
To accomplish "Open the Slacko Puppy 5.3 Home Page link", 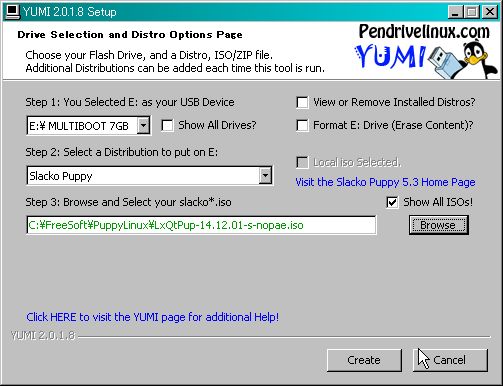I will tap(385, 182).
